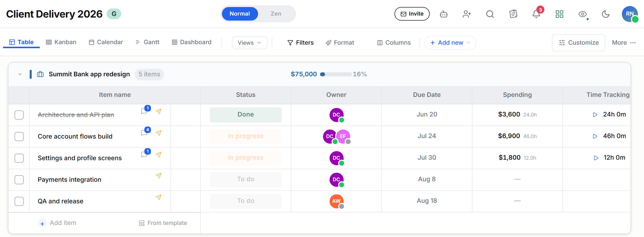Click the 16% budget progress bar

coord(336,74)
